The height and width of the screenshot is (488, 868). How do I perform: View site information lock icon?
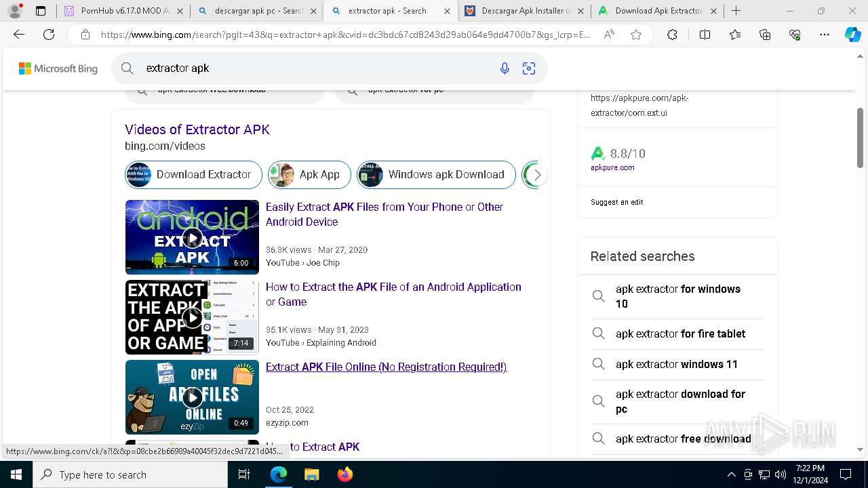(85, 35)
